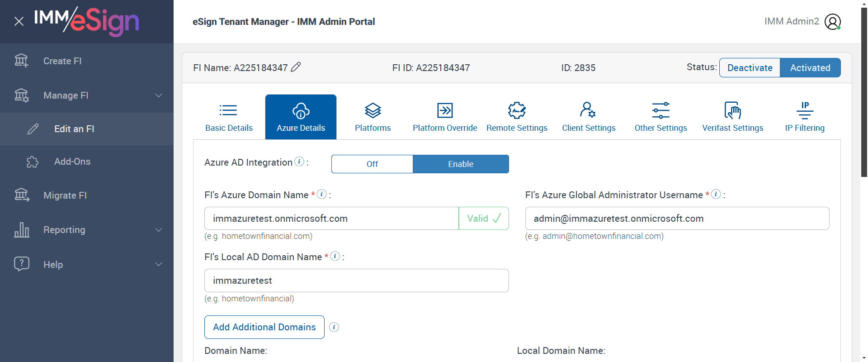
Task: Open the Create FI menu item
Action: 87,61
